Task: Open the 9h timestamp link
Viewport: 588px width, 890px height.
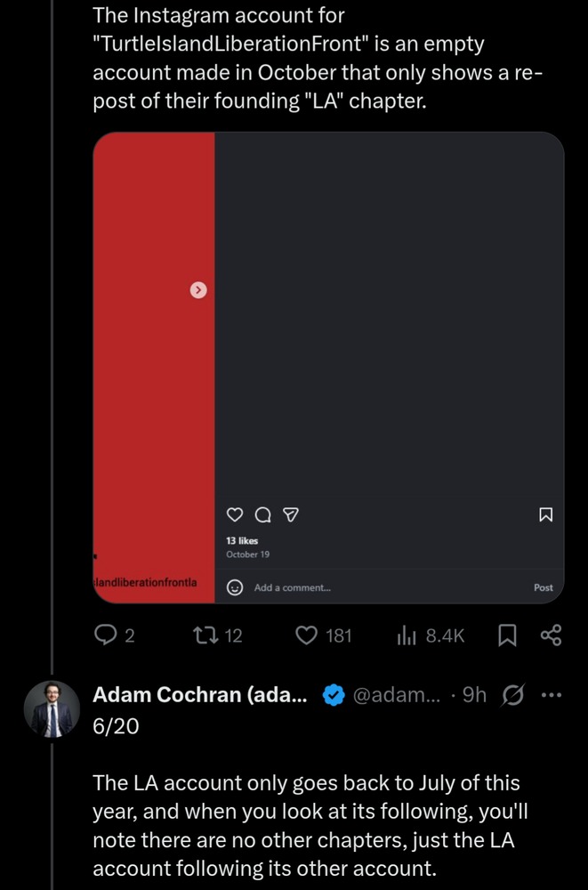Action: (474, 695)
